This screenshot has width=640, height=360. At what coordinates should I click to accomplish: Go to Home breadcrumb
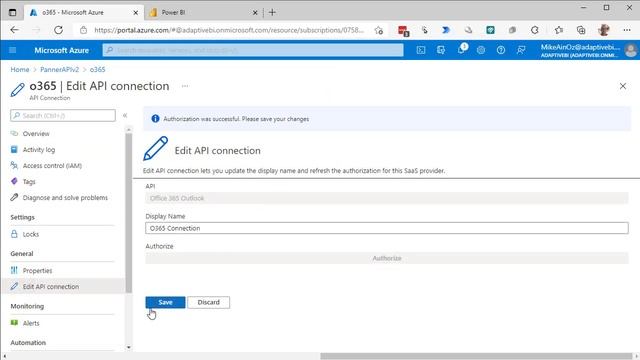pyautogui.click(x=20, y=69)
